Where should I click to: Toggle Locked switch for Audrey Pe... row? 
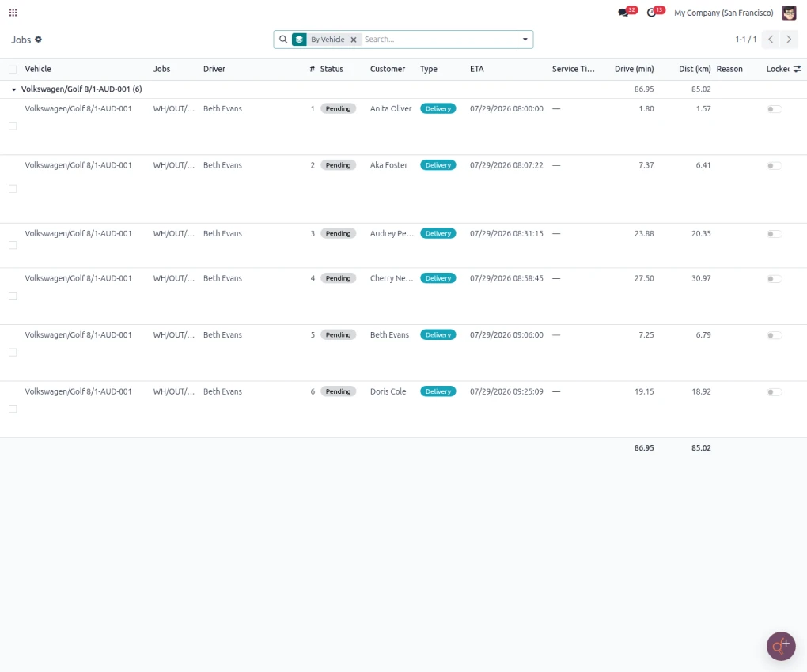pos(774,234)
